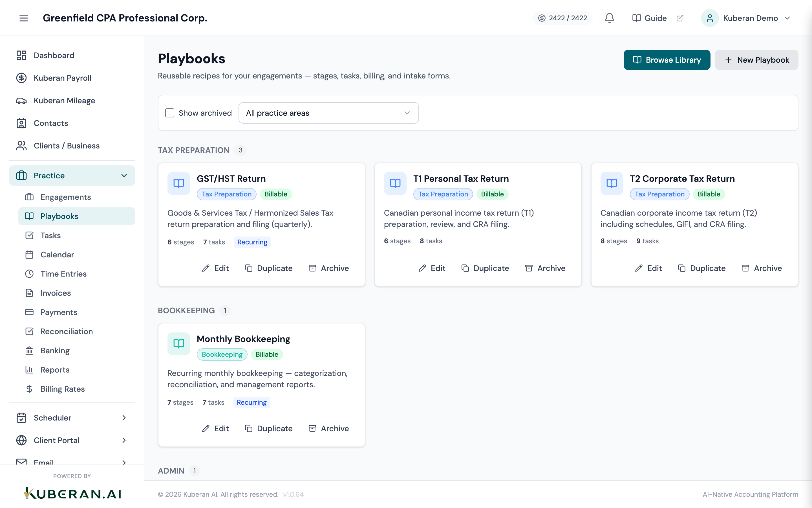Image resolution: width=812 pixels, height=508 pixels.
Task: Duplicate the T1 Personal Tax Return playbook
Action: (x=485, y=268)
